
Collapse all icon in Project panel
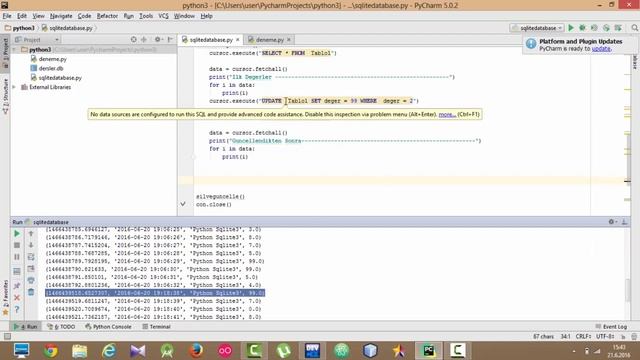[x=144, y=40]
